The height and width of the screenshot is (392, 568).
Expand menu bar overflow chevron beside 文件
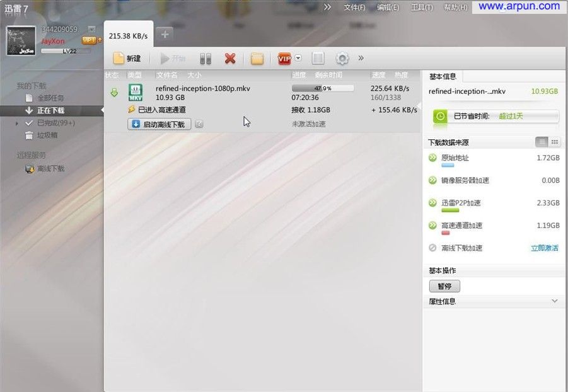(327, 7)
